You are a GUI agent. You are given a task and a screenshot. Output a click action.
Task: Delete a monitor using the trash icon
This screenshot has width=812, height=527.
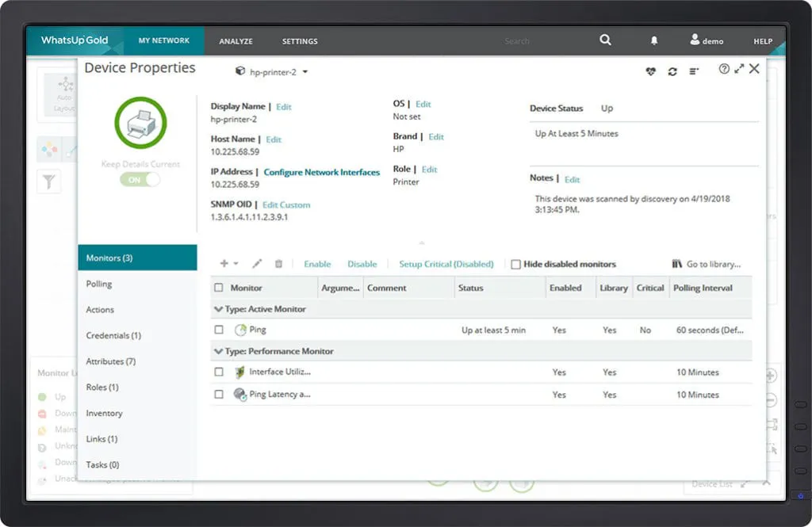tap(278, 263)
